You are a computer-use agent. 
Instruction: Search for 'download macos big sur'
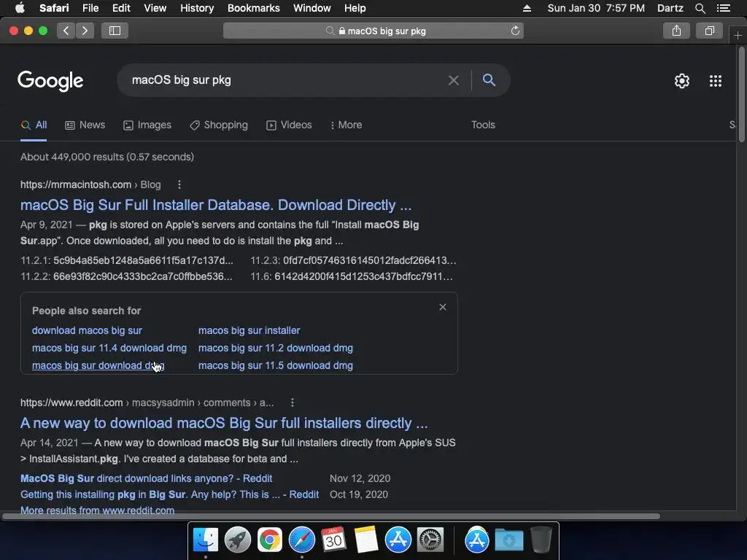pyautogui.click(x=87, y=330)
